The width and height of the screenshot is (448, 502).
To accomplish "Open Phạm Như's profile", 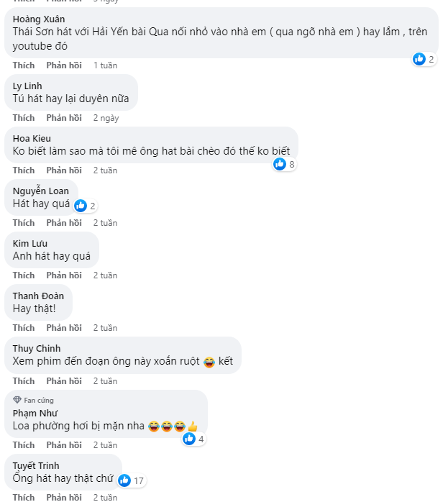I will point(35,413).
